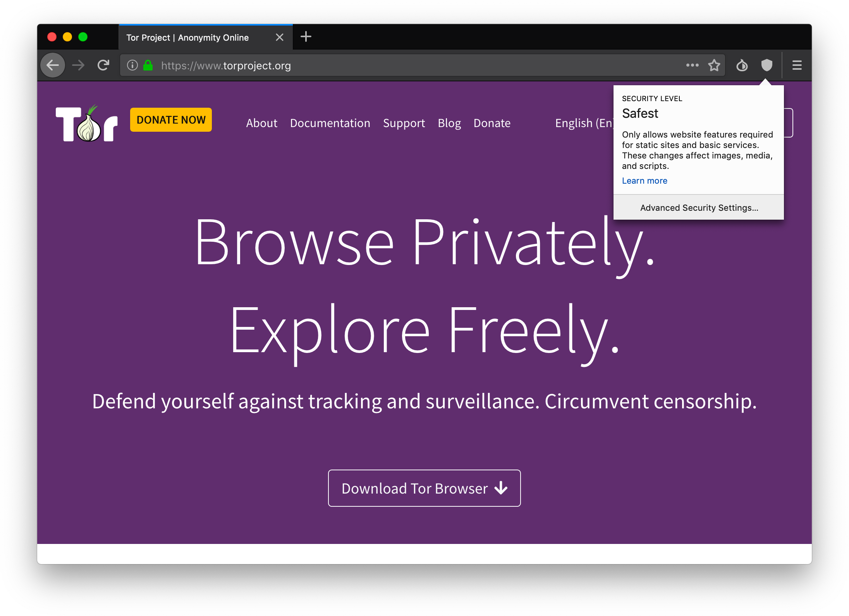The width and height of the screenshot is (849, 616).
Task: Open the About page link
Action: pos(262,123)
